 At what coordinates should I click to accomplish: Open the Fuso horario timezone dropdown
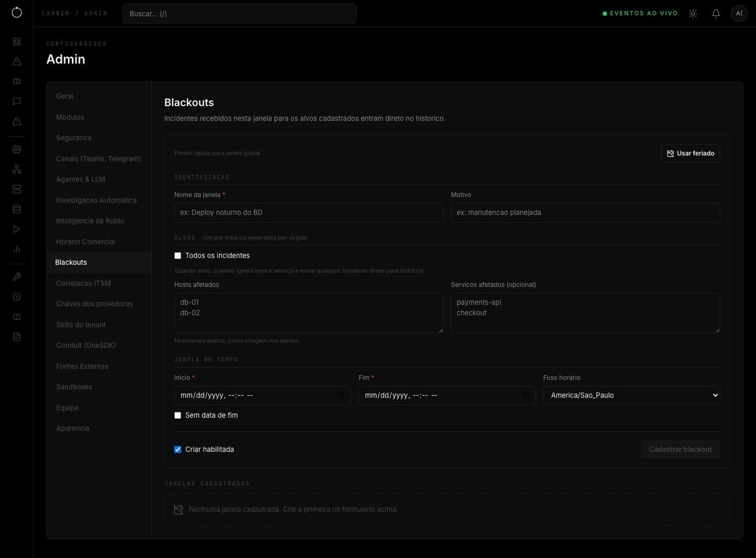632,395
